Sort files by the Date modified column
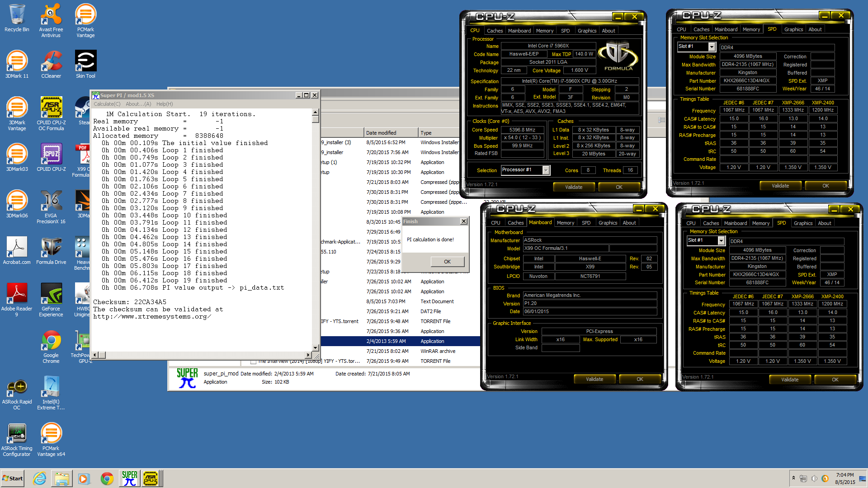Image resolution: width=868 pixels, height=488 pixels. [x=391, y=133]
